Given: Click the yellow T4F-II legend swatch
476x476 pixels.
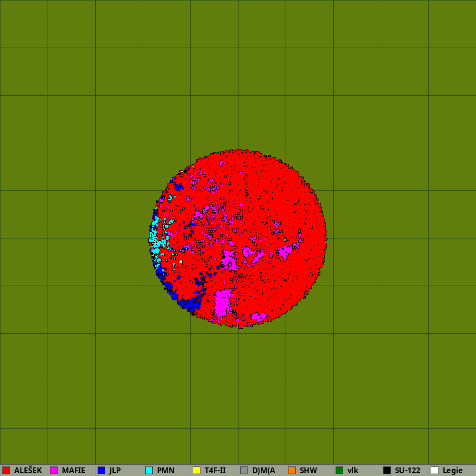Looking at the screenshot, I should point(197,470).
